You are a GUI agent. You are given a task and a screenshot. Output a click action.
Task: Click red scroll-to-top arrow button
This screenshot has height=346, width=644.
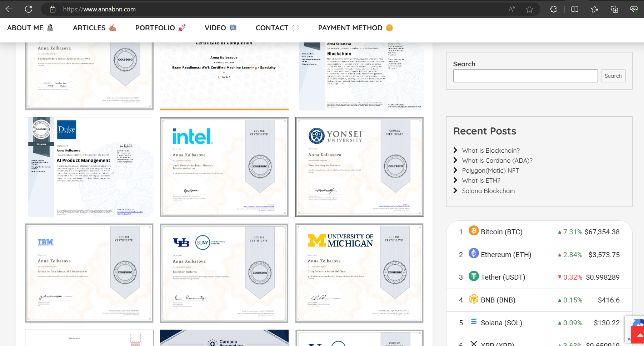[638, 335]
